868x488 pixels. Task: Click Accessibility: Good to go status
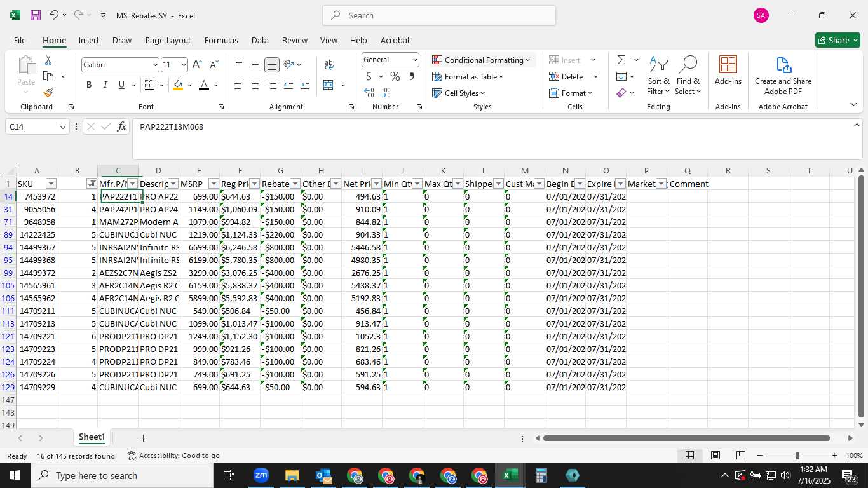173,456
